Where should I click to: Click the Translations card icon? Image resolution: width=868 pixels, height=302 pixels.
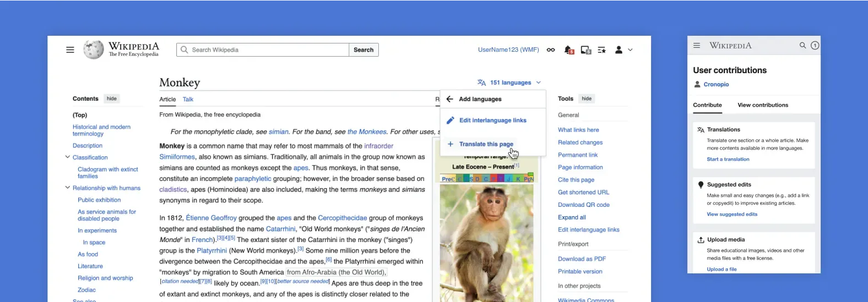click(x=701, y=130)
